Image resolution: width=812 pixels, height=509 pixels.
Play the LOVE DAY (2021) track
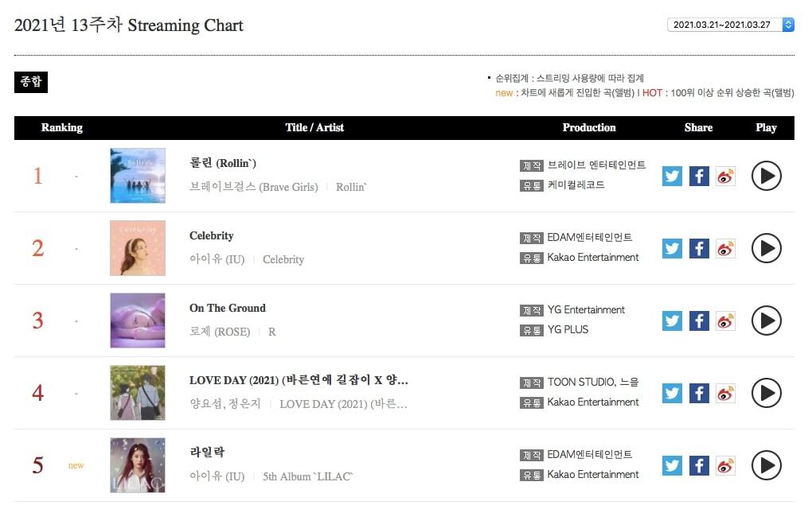point(766,393)
